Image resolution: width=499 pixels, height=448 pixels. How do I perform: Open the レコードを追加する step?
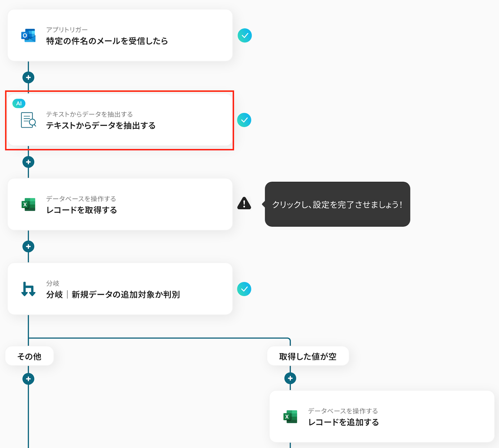click(382, 417)
